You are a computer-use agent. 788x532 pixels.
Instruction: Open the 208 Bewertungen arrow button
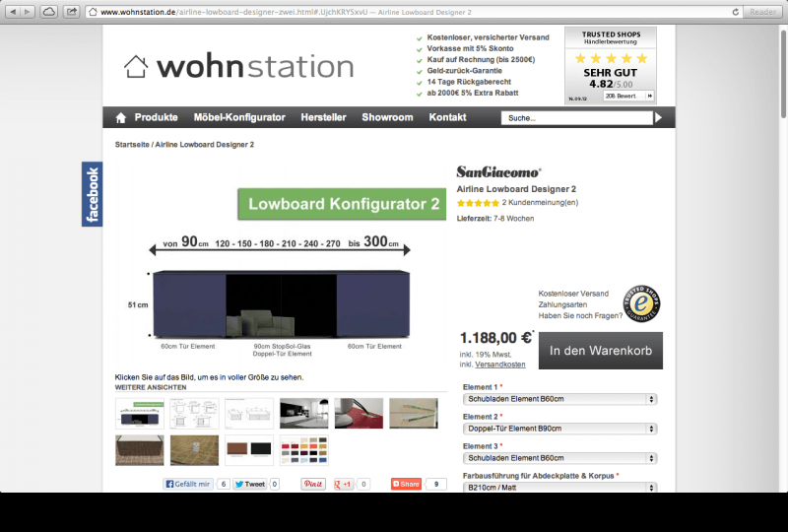pos(649,96)
